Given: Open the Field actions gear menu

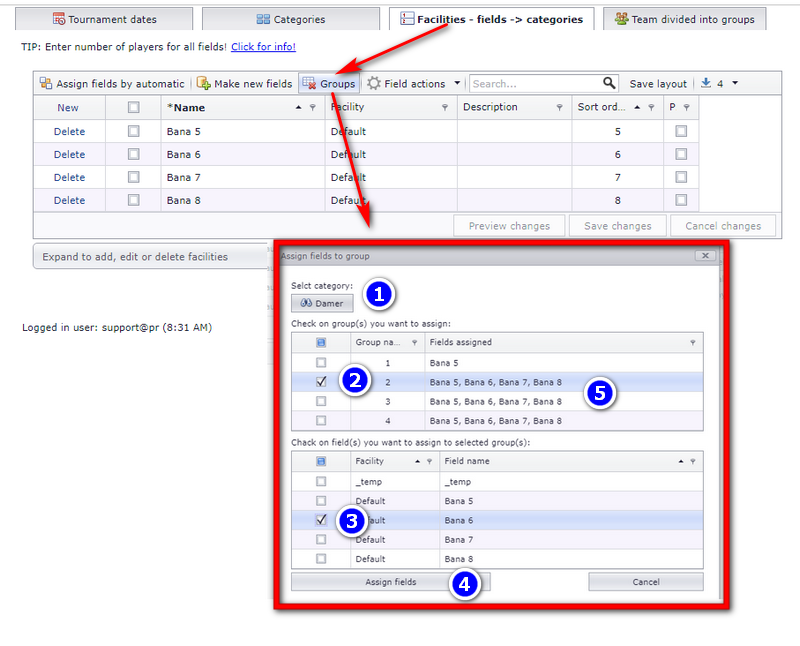Looking at the screenshot, I should [x=413, y=84].
